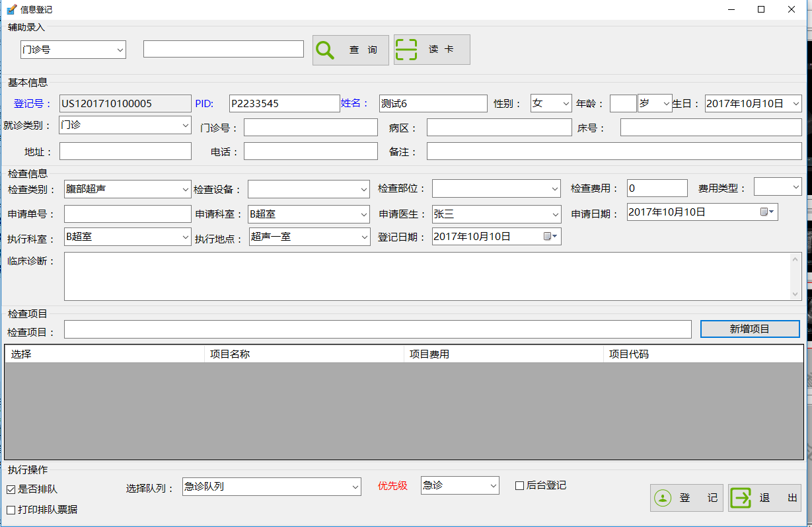The height and width of the screenshot is (527, 812).
Task: Open calendar picker for 登记日期
Action: [551, 237]
